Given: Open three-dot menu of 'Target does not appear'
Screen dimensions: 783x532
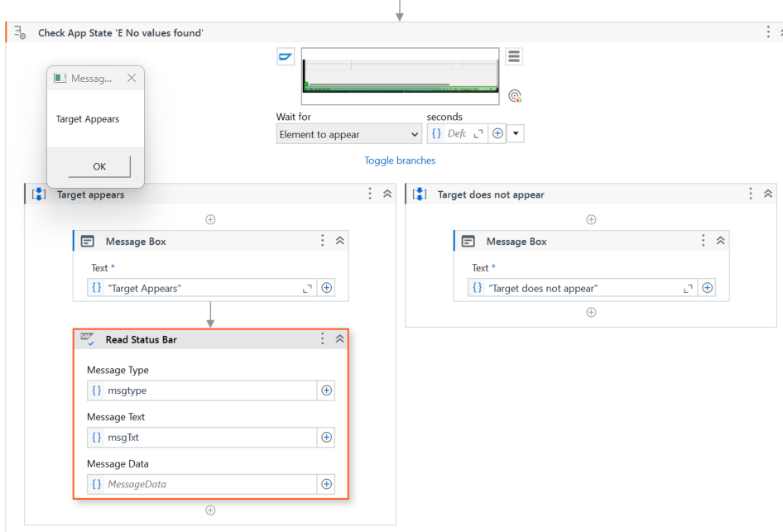Looking at the screenshot, I should coord(751,194).
